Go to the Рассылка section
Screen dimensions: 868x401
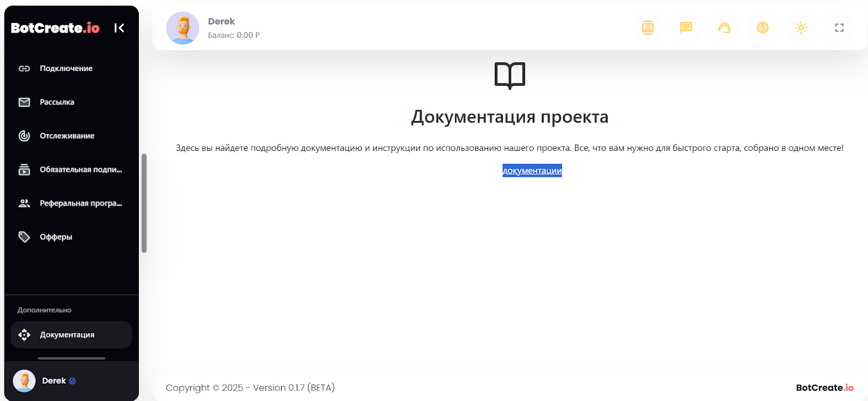pyautogui.click(x=57, y=102)
